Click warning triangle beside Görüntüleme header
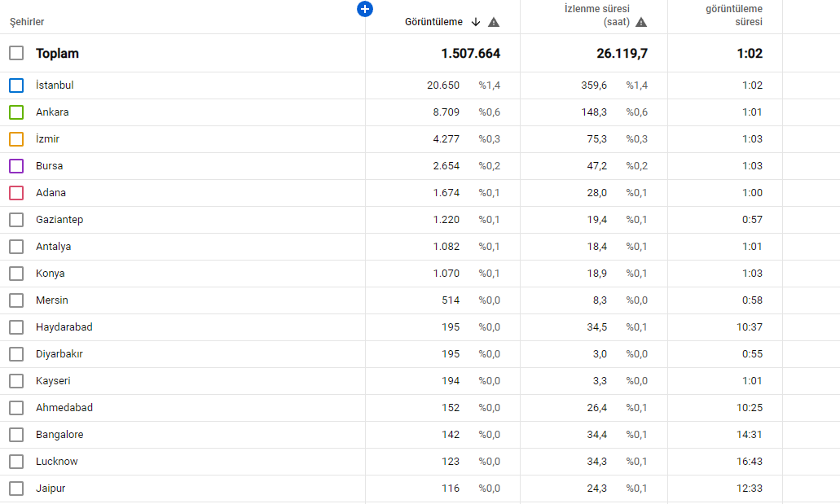 [x=494, y=22]
